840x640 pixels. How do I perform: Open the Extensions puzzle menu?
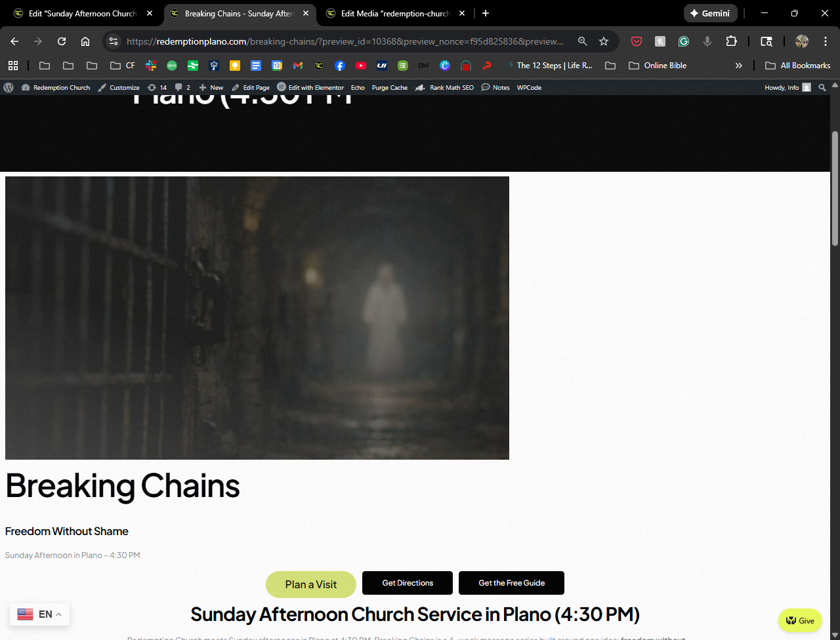(x=731, y=41)
